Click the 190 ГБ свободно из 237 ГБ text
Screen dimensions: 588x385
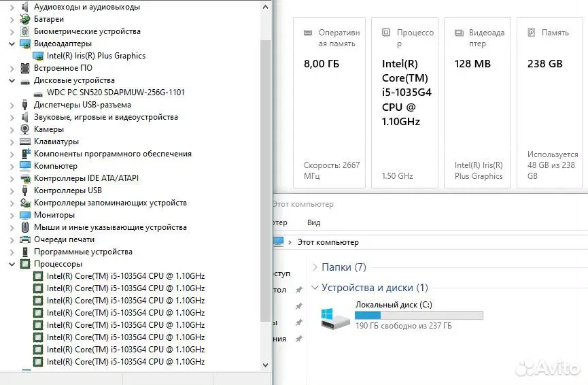pos(404,326)
